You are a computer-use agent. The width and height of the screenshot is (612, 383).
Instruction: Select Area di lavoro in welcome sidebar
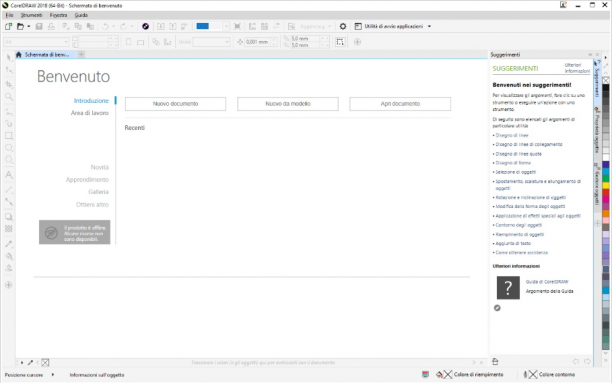[90, 113]
